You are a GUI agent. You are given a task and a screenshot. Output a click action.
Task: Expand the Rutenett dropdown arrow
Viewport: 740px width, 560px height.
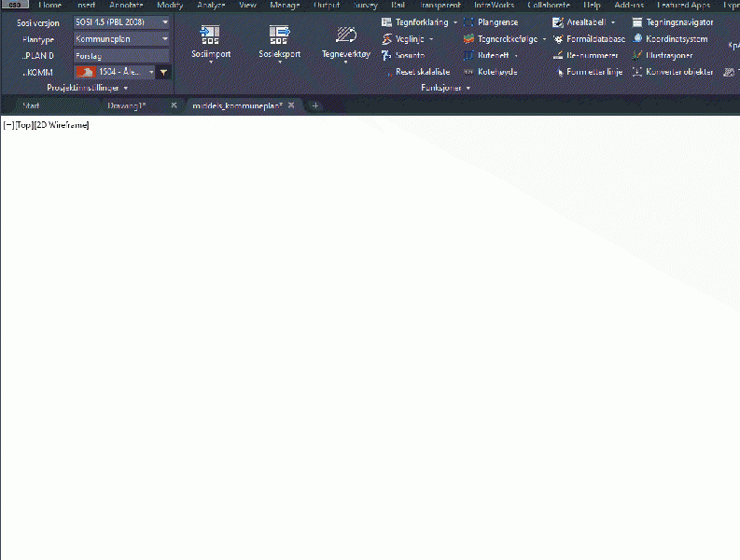[x=516, y=56]
